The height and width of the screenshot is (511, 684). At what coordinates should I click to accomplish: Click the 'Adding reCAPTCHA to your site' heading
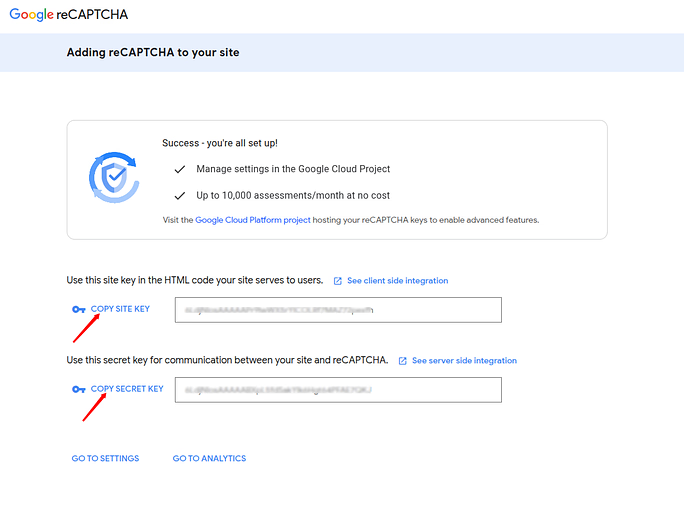pos(153,52)
